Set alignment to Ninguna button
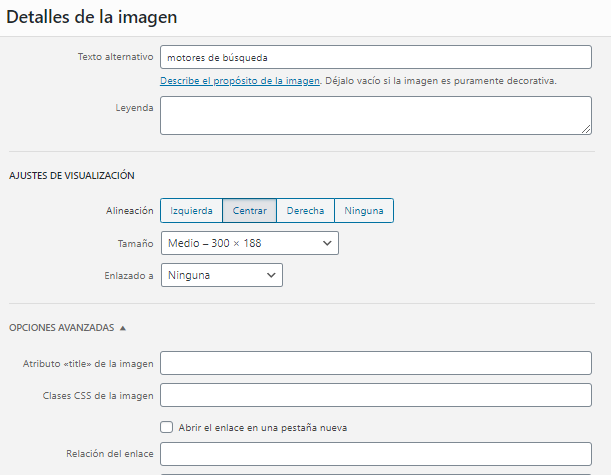 pyautogui.click(x=364, y=211)
